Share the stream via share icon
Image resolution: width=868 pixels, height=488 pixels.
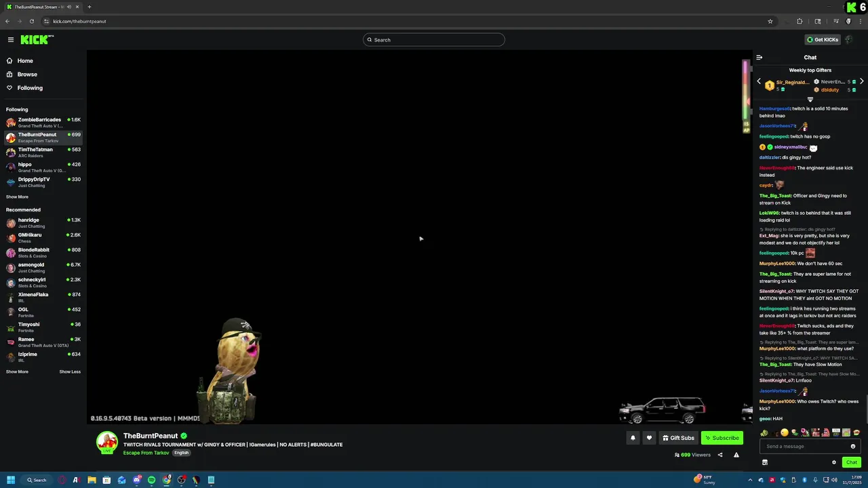coord(720,455)
